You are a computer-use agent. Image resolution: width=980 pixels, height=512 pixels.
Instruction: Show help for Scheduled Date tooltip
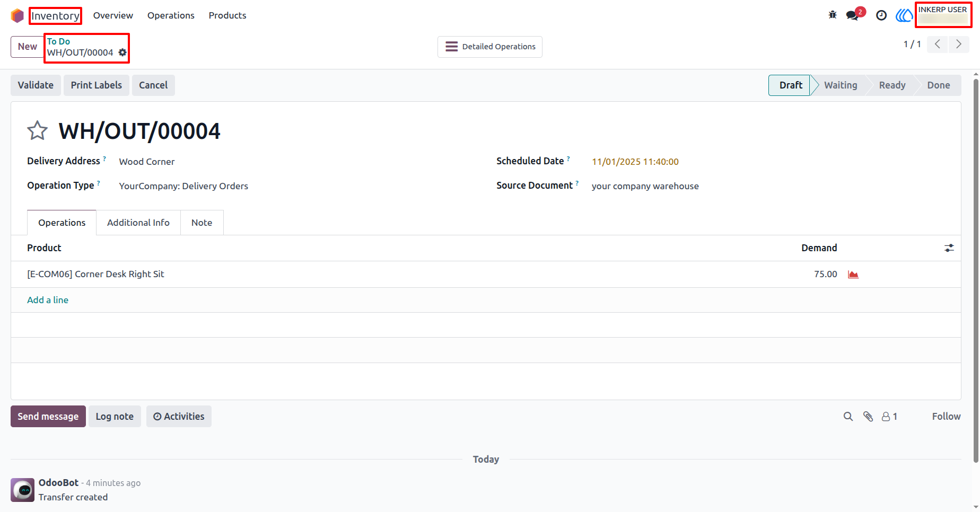(568, 158)
